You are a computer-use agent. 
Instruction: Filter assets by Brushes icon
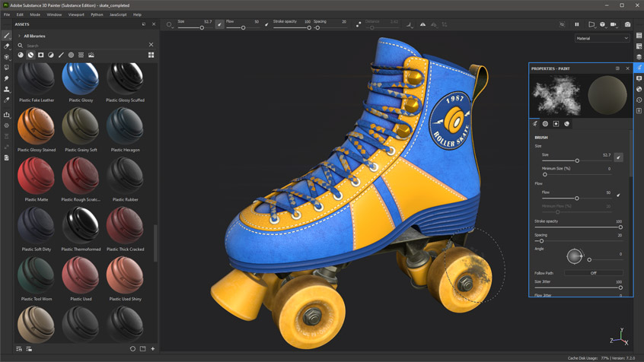(61, 56)
